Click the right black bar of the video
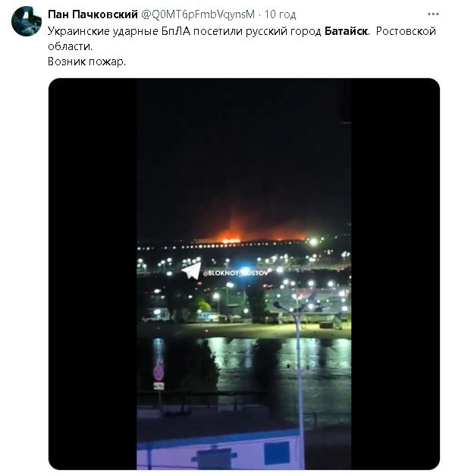Viewport: 452px width, 476px height. 396,274
